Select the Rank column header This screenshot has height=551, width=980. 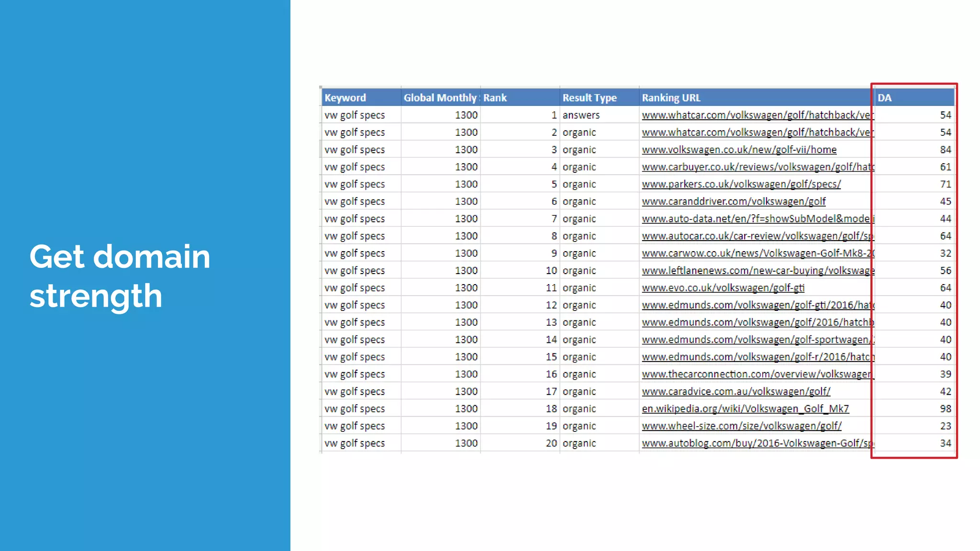click(520, 98)
